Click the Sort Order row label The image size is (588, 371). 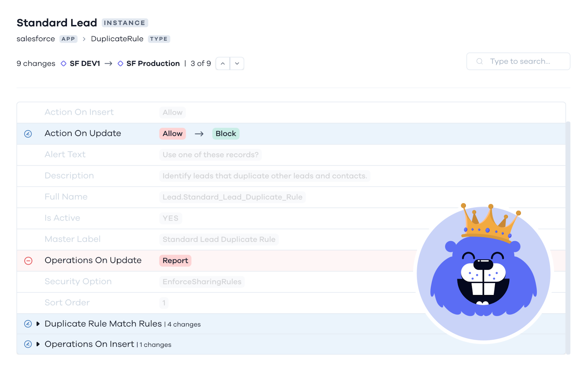coord(67,303)
